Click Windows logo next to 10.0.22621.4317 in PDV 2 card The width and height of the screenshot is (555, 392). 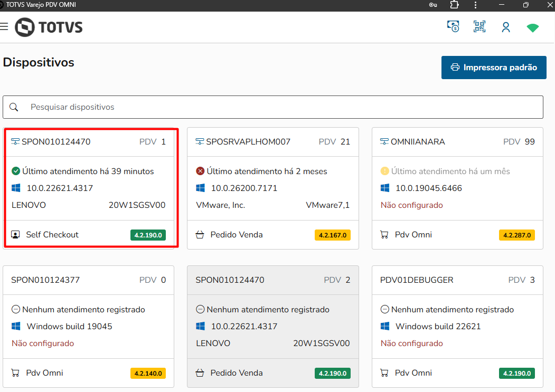click(x=200, y=326)
